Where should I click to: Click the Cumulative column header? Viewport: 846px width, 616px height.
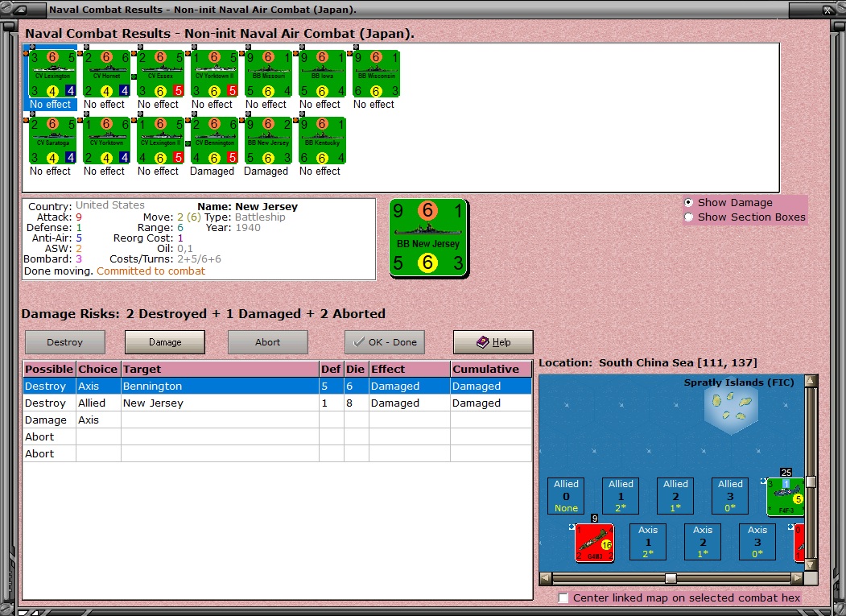[491, 370]
